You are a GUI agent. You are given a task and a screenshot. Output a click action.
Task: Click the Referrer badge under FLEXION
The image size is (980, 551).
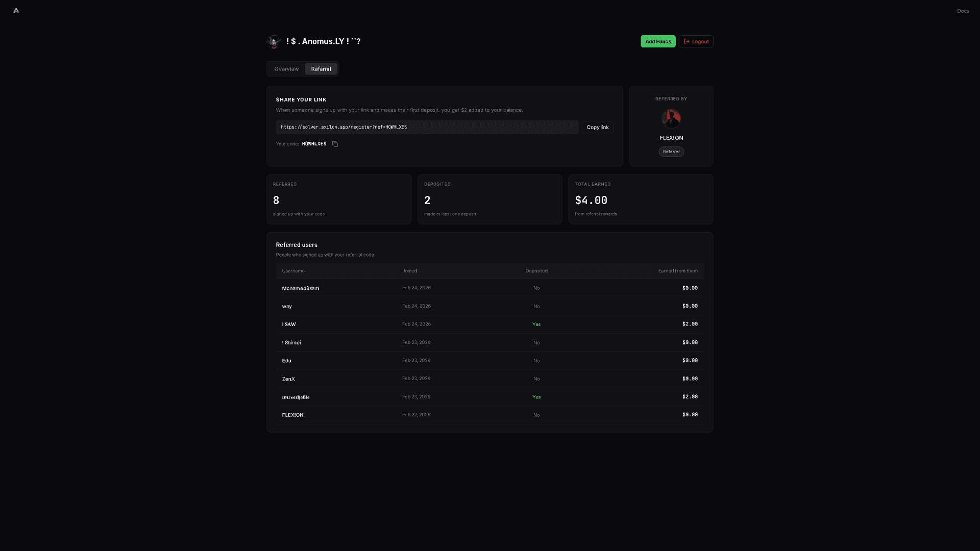671,152
